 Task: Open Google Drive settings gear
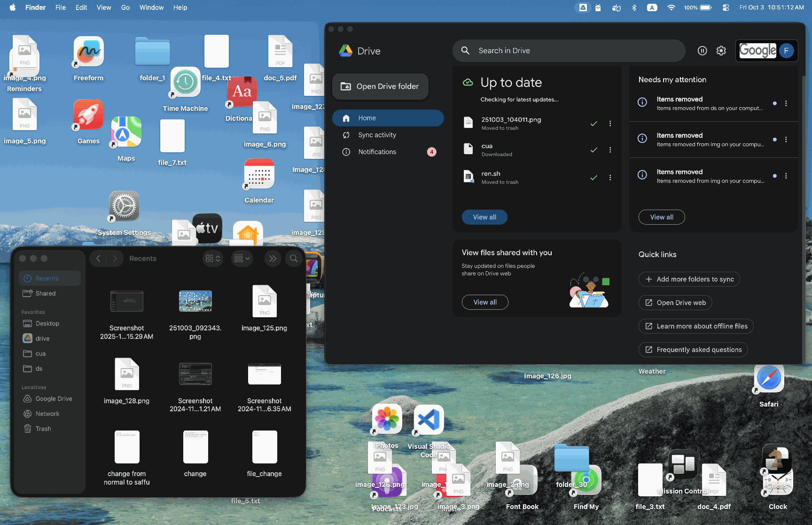tap(721, 51)
